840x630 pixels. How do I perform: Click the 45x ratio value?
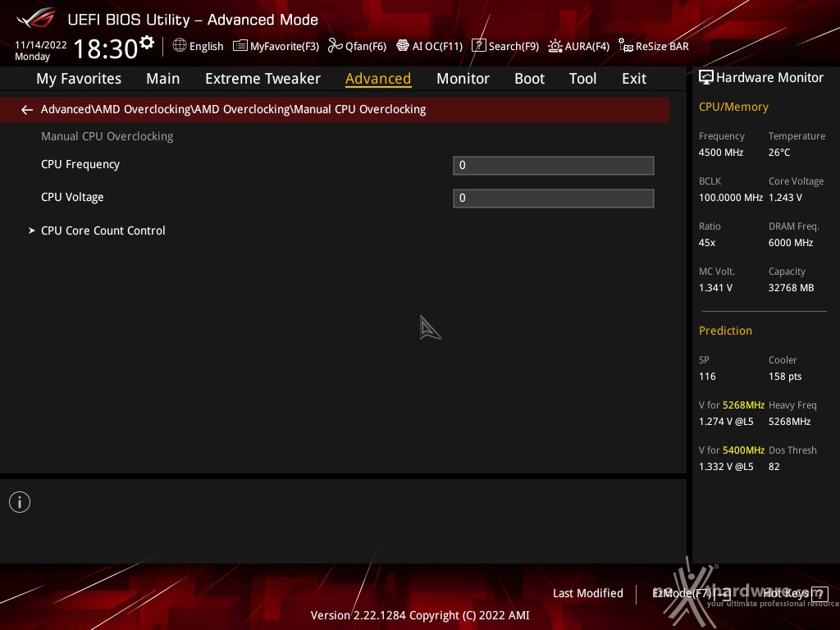tap(707, 243)
